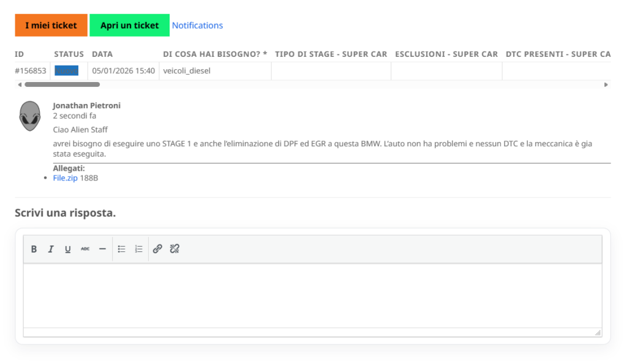Insert a link using the chain icon

157,249
